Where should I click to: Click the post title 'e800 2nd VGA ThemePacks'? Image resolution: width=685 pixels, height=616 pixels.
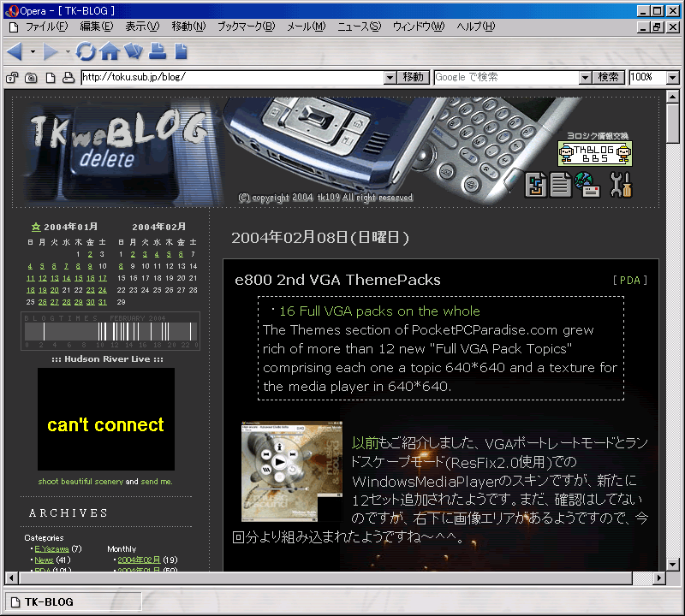(x=337, y=280)
